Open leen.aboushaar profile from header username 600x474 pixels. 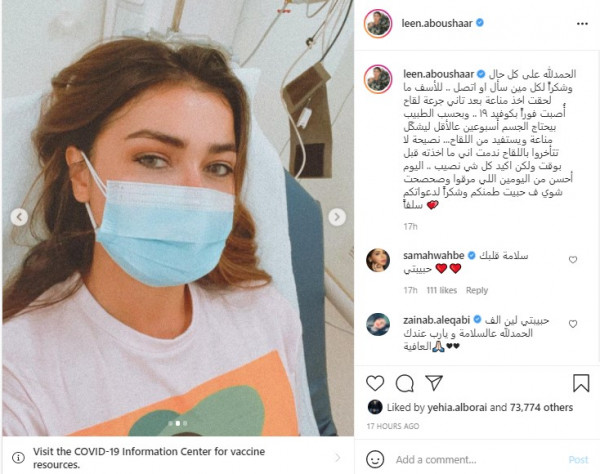point(437,23)
